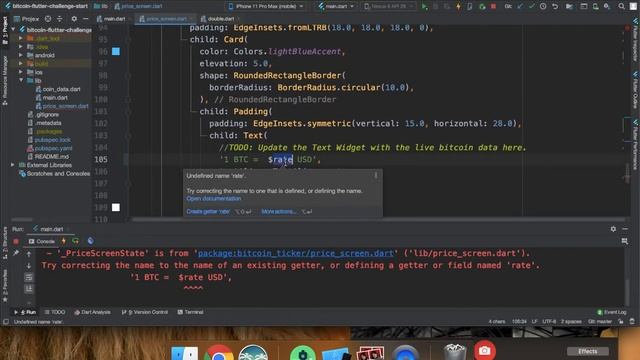Image resolution: width=640 pixels, height=360 pixels.
Task: Pin the Run tab with pin icon
Action: [16, 253]
